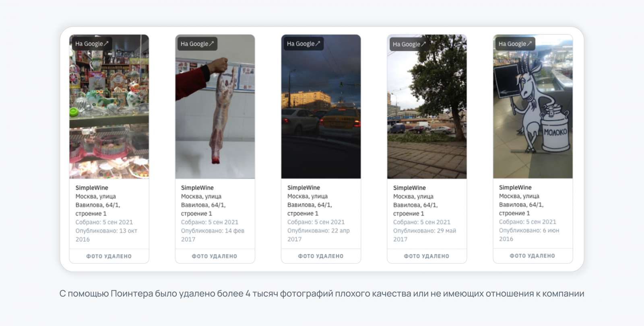Click 'Фото удалено' button under 14 фев 2017 card
Viewport: 644px width, 326px height.
(x=215, y=256)
